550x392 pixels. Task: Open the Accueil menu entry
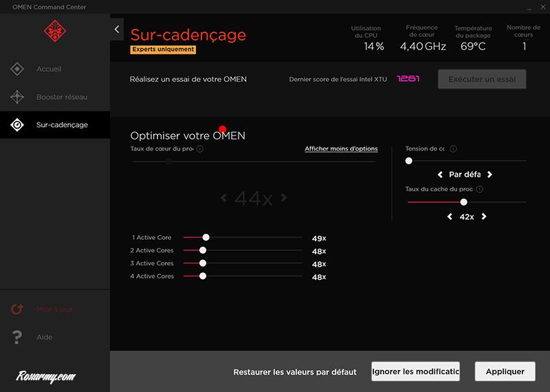pos(49,69)
